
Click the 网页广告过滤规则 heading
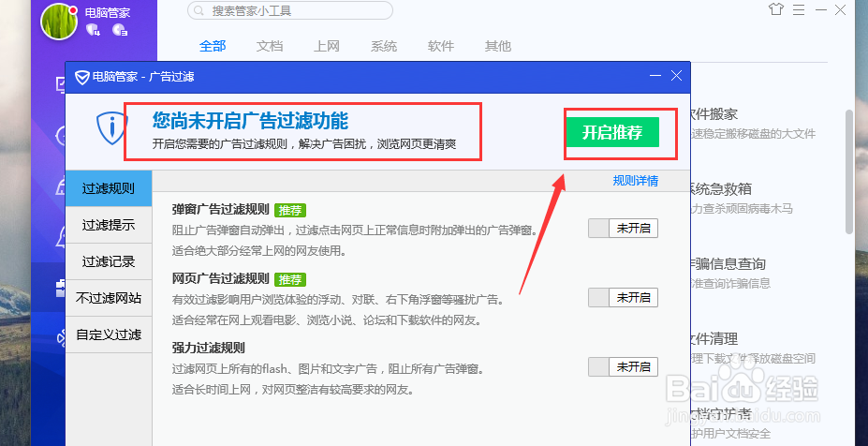(x=220, y=278)
